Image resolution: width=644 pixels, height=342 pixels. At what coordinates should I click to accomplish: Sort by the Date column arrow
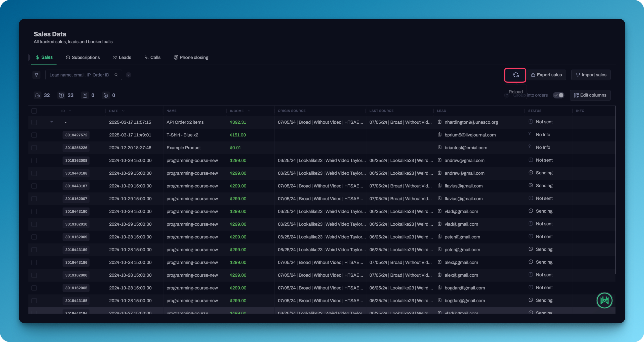(x=123, y=111)
